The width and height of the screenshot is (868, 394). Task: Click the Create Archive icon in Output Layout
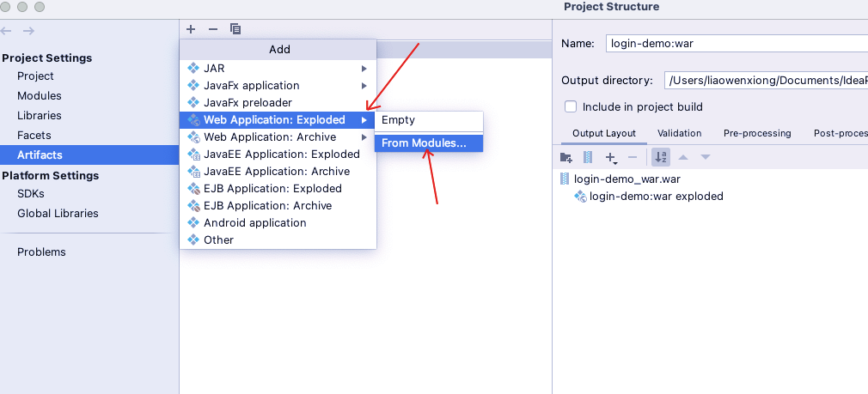588,157
